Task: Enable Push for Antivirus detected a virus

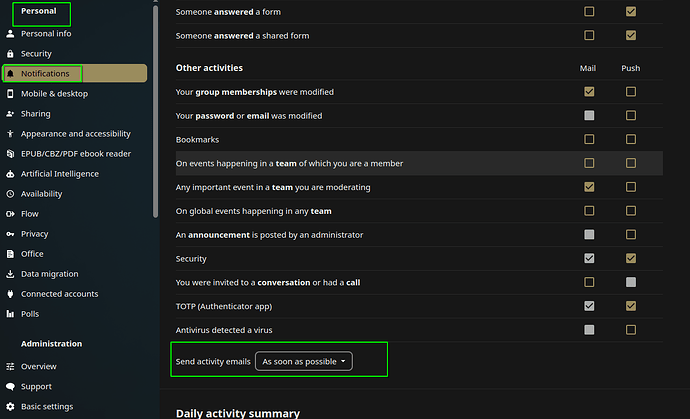Action: click(x=631, y=330)
